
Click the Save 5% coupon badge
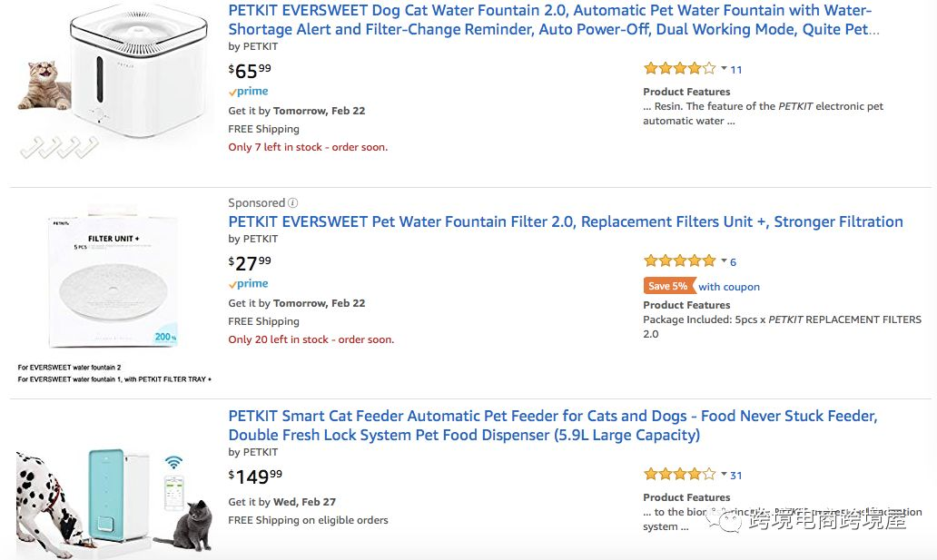tap(669, 286)
